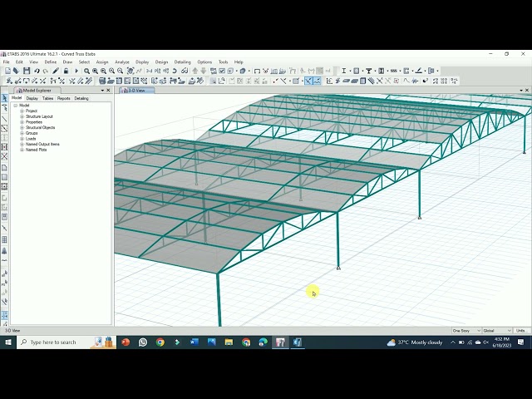Open the dropdown arrow beside the I-beam icon

coord(350,71)
